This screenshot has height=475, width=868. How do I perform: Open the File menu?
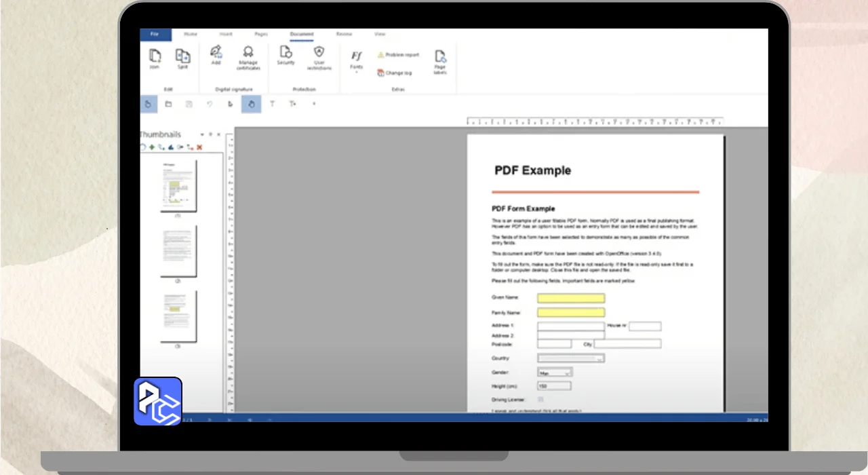coord(155,34)
